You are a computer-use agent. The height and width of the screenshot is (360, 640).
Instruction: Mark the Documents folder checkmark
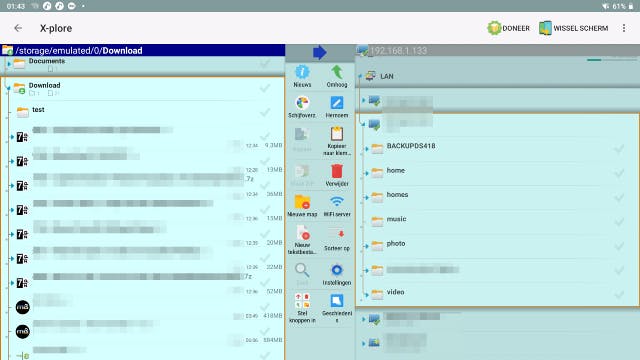point(265,63)
